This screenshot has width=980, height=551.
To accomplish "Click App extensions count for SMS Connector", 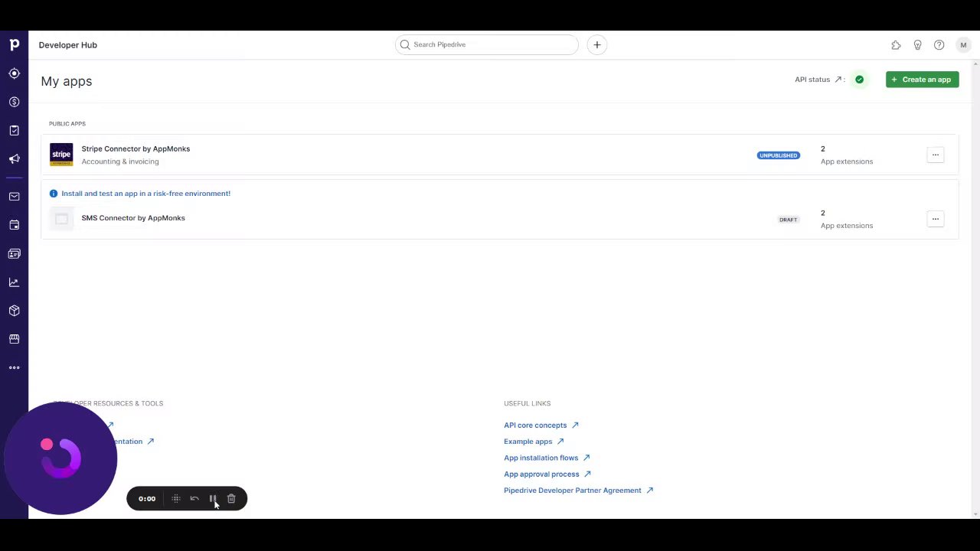I will 847,220.
